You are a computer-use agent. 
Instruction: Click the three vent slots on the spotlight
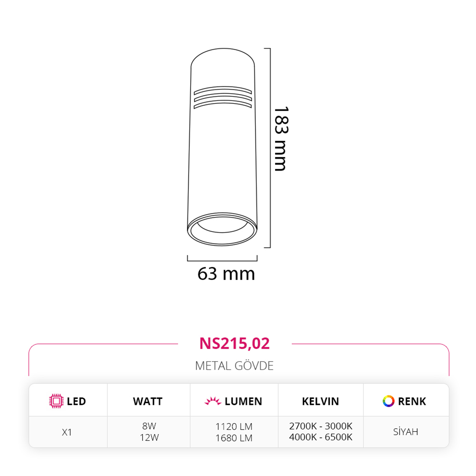click(x=223, y=97)
